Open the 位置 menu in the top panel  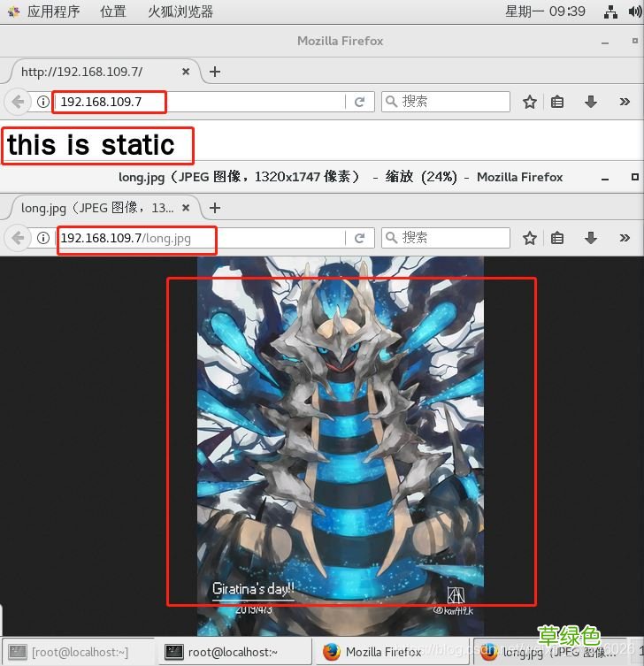pyautogui.click(x=112, y=11)
